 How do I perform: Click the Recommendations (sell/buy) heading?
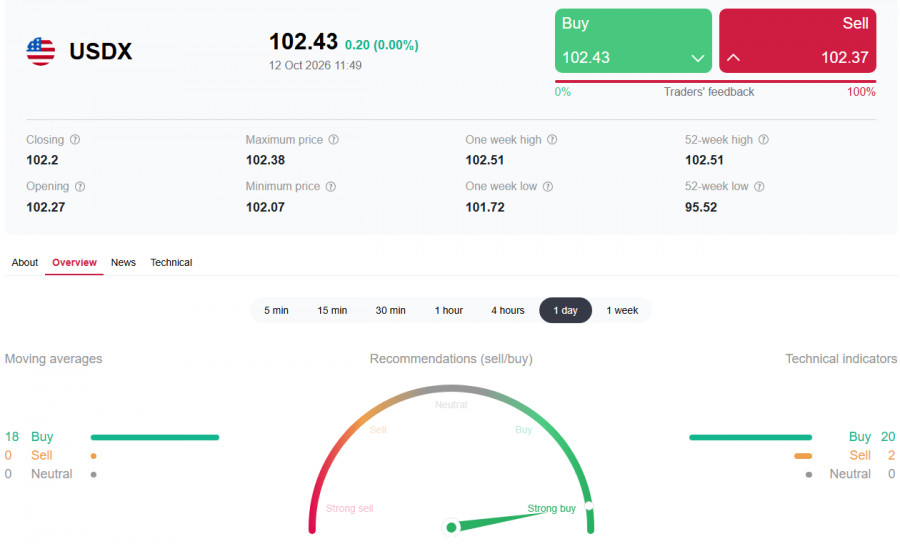pyautogui.click(x=451, y=359)
